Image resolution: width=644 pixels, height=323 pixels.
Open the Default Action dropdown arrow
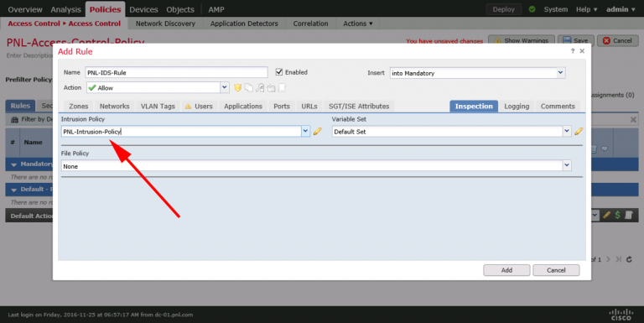pos(595,216)
